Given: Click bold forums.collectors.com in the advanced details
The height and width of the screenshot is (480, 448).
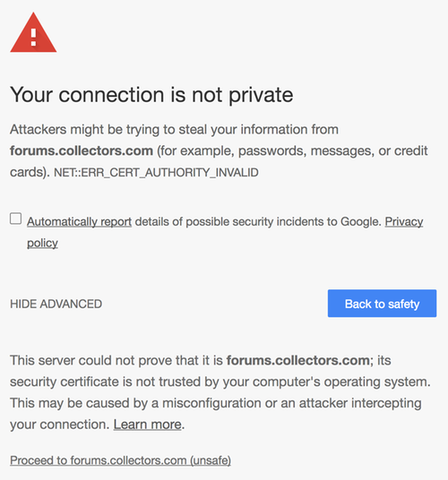Looking at the screenshot, I should [x=298, y=360].
